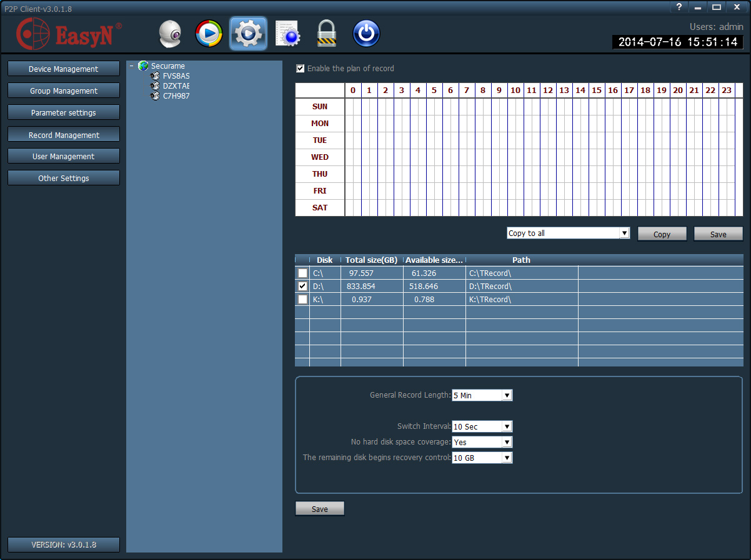The width and height of the screenshot is (751, 560).
Task: Collapse the Securame tree node
Action: coord(131,66)
